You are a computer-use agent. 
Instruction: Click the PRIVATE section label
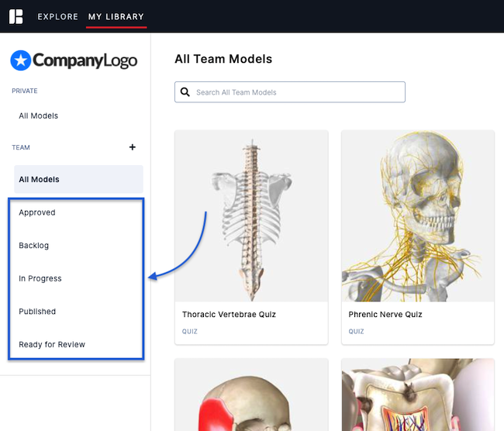(x=25, y=91)
